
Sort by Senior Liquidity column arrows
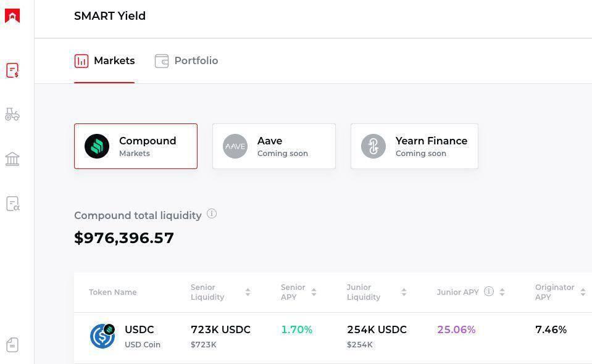coord(248,292)
